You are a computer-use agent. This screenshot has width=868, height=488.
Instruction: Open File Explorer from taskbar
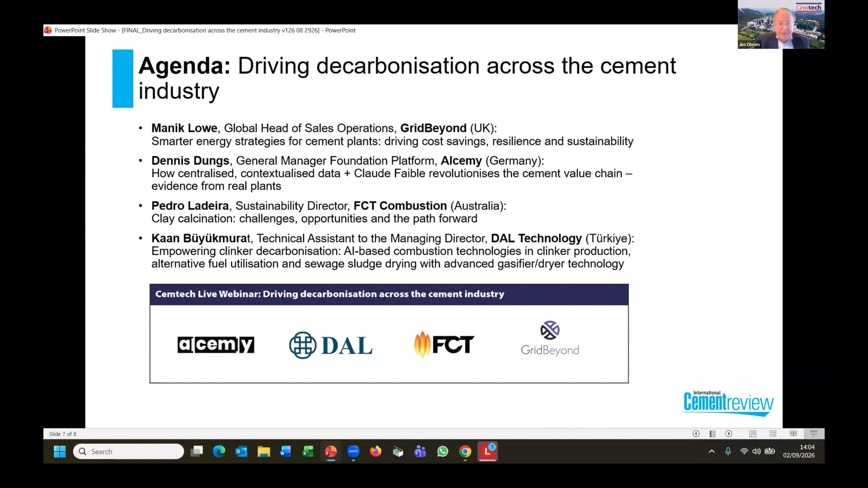(x=264, y=451)
